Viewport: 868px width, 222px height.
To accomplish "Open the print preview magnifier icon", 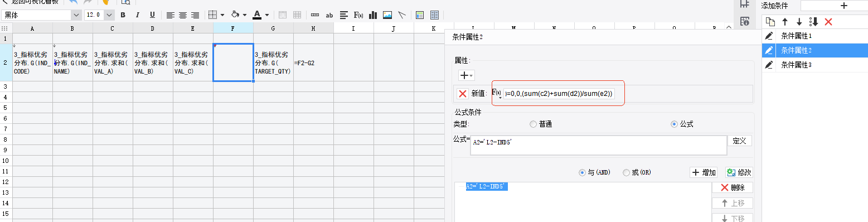I will 127,2.
